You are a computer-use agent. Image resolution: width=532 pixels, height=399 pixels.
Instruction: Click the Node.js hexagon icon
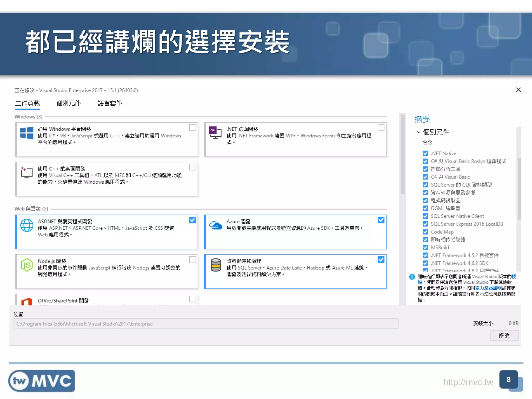click(x=27, y=265)
